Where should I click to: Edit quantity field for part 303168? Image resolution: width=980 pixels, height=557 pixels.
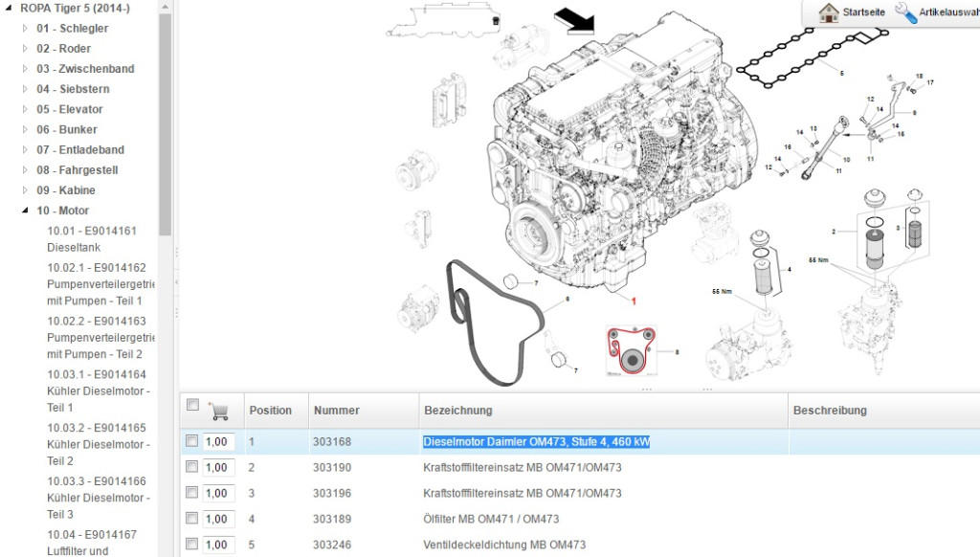coord(219,441)
